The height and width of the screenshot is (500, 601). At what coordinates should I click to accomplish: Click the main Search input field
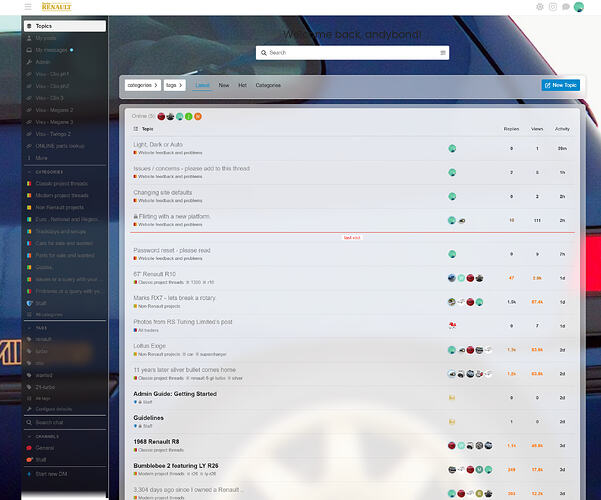[353, 53]
